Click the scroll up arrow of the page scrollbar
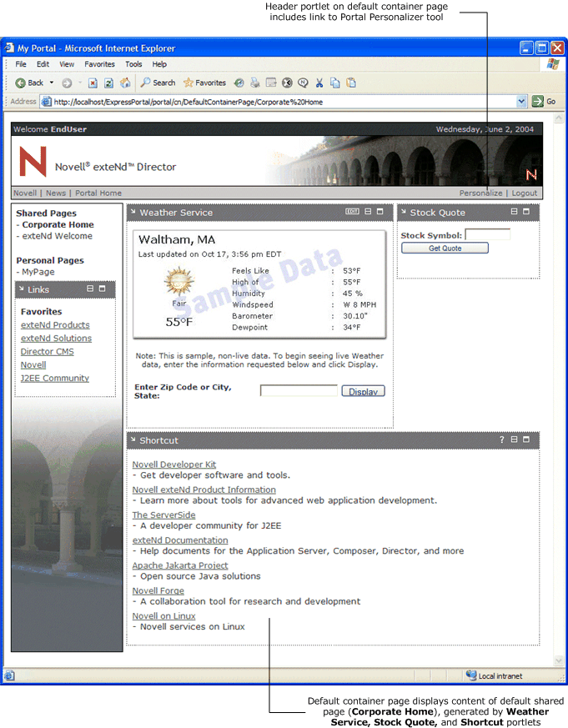The height and width of the screenshot is (728, 568). pyautogui.click(x=559, y=118)
